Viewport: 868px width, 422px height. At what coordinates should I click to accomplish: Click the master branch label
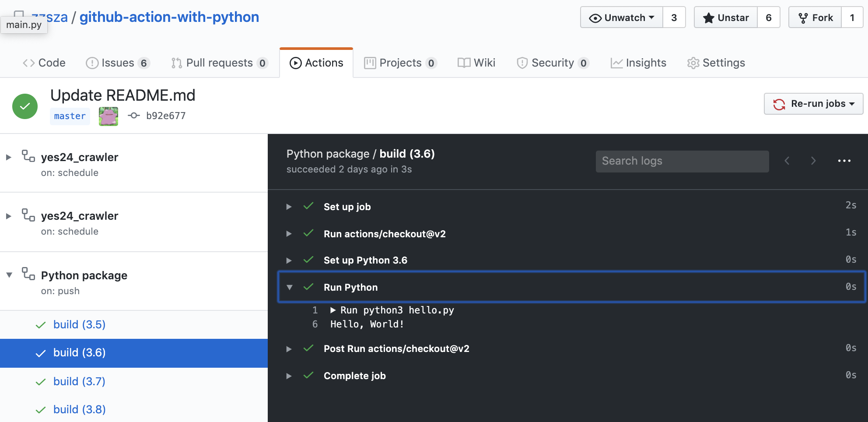(70, 116)
